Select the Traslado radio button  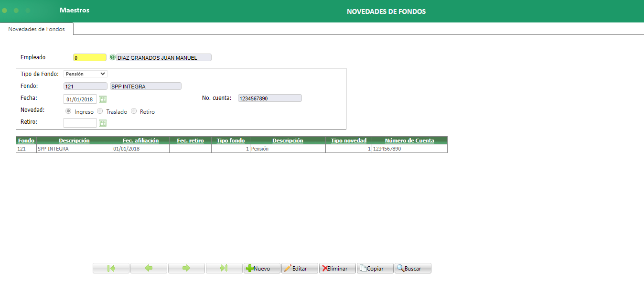(100, 110)
